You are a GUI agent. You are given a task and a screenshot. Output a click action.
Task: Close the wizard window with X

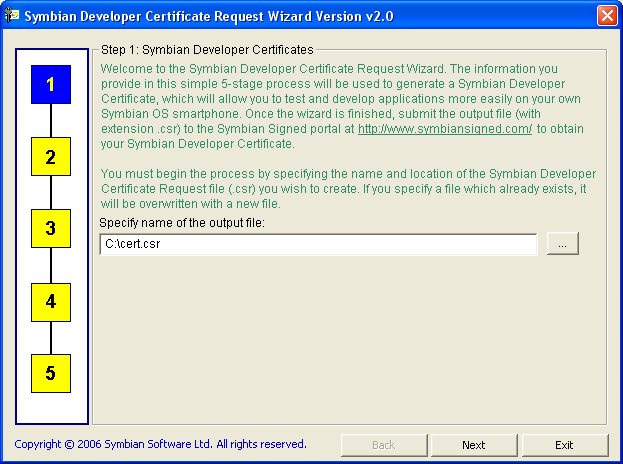pos(607,16)
